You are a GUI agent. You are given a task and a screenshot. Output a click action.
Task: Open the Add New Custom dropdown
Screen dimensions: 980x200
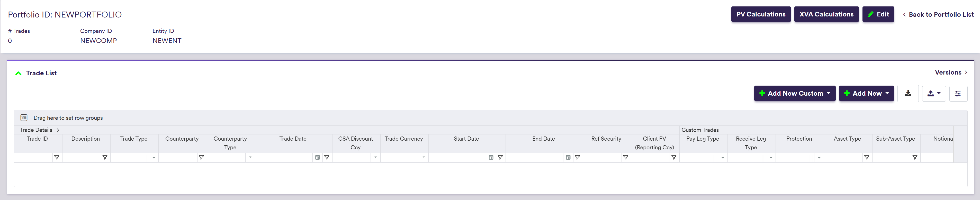[794, 94]
